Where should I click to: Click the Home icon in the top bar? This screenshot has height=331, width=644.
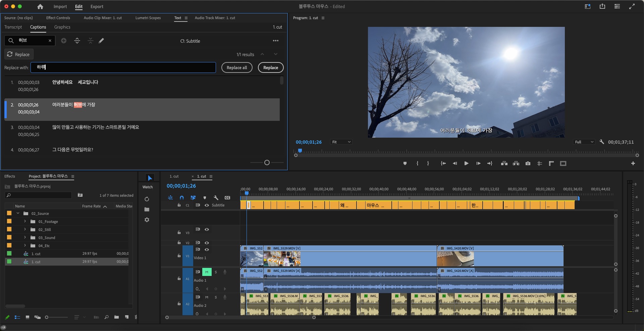pos(40,6)
